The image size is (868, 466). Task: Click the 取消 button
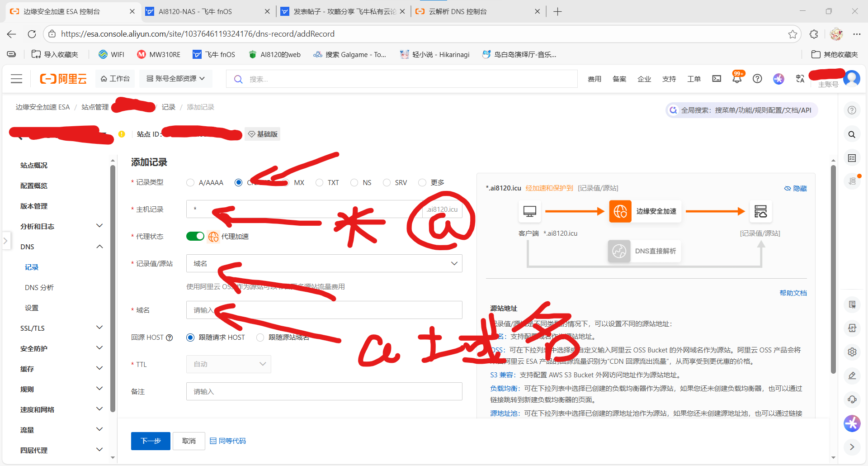pos(189,441)
